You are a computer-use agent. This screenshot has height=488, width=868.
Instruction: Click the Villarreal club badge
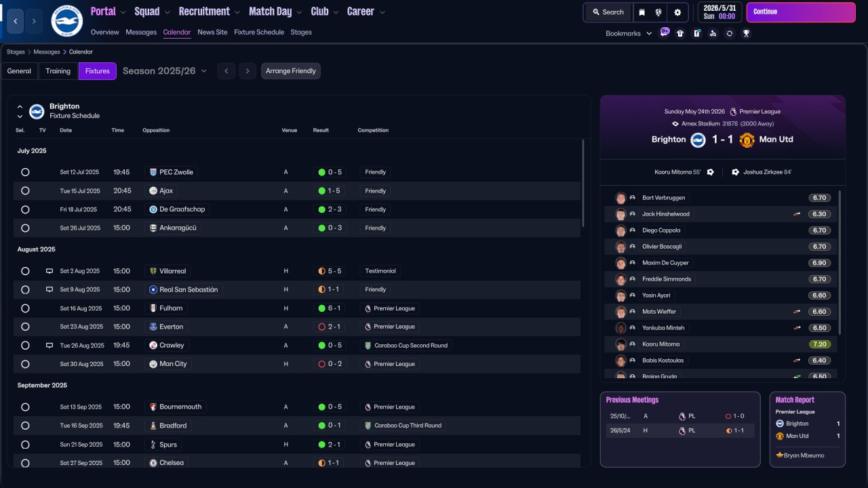pyautogui.click(x=153, y=271)
